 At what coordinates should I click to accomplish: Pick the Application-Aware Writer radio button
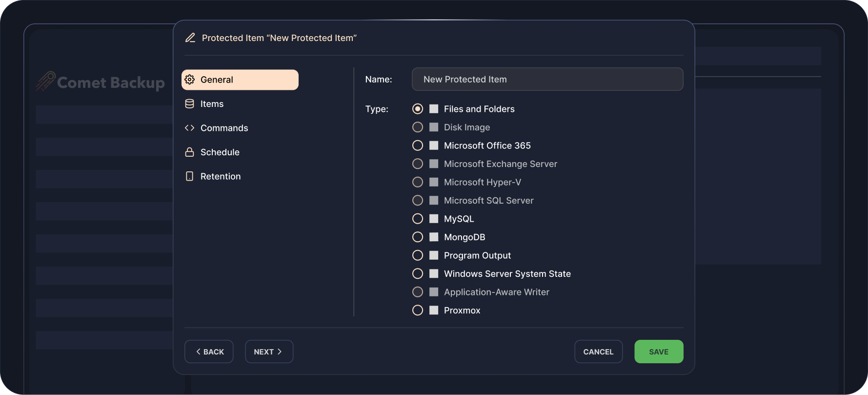[418, 292]
